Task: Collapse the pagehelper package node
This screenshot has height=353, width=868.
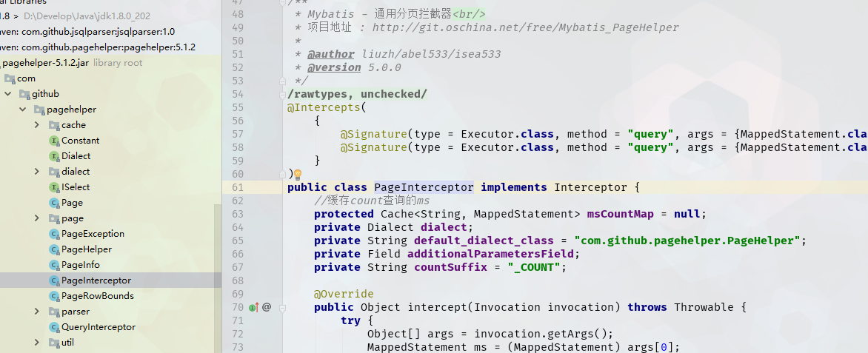Action: (x=23, y=110)
